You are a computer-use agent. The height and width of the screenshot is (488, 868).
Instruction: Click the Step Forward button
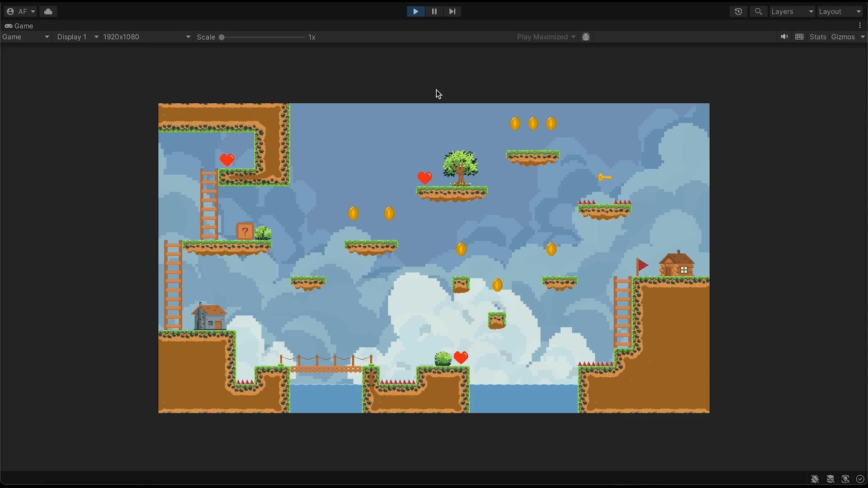click(452, 11)
